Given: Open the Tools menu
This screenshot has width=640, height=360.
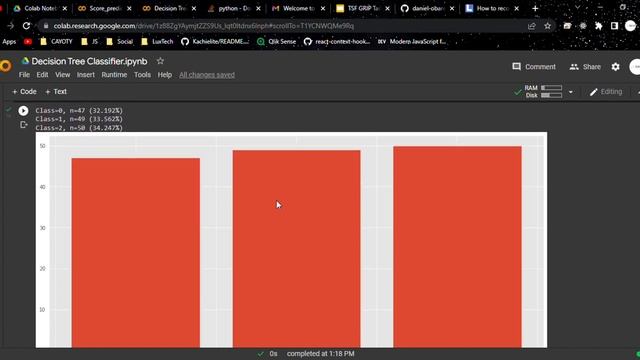Looking at the screenshot, I should pyautogui.click(x=142, y=75).
